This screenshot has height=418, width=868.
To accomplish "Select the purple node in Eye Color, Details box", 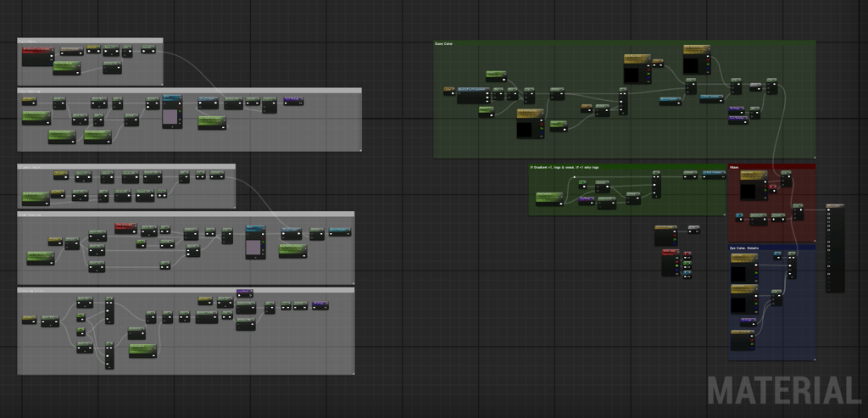I will click(x=748, y=321).
